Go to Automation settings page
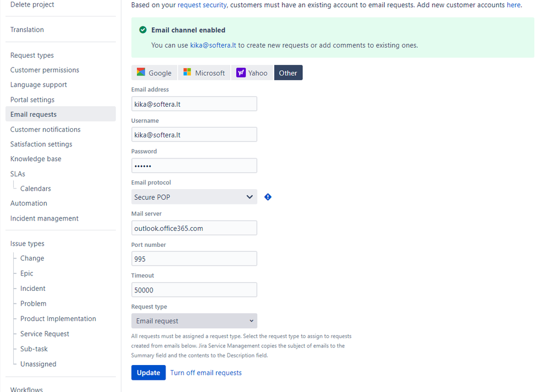The width and height of the screenshot is (549, 392). click(29, 203)
